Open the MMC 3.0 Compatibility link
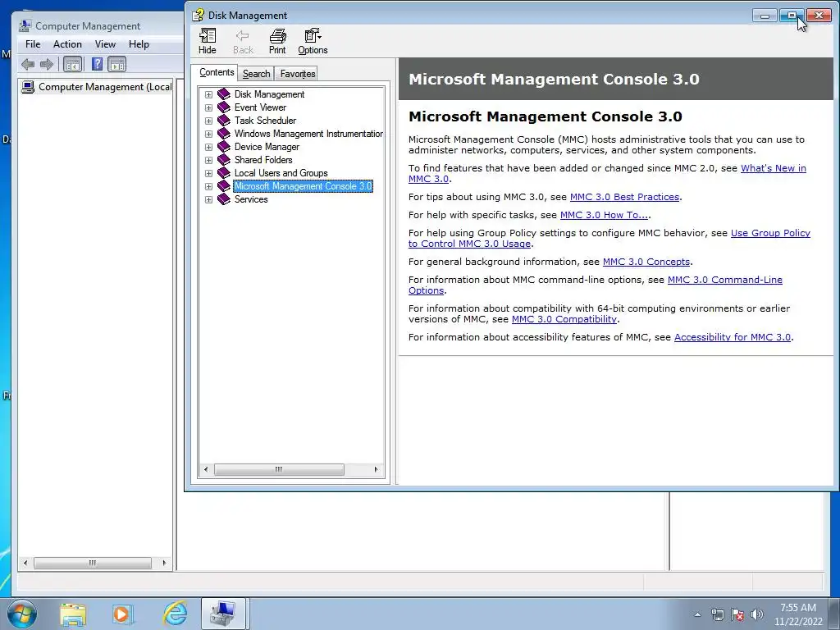The height and width of the screenshot is (630, 840). [x=564, y=319]
